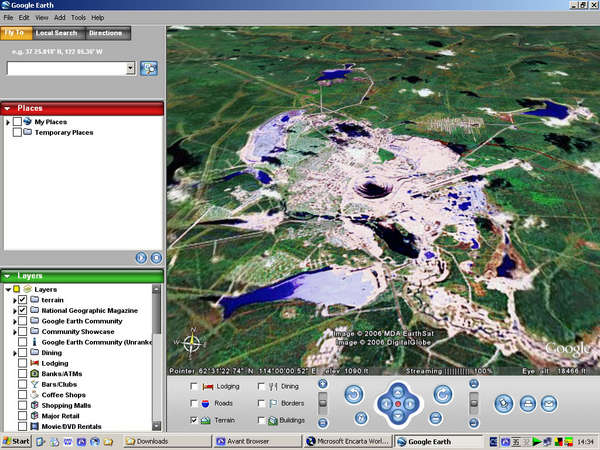Click the reset north compass button
Image resolution: width=600 pixels, height=450 pixels.
[361, 417]
